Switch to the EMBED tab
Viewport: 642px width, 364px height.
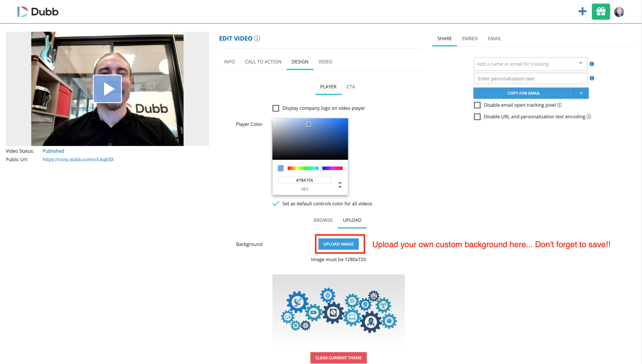pos(470,38)
